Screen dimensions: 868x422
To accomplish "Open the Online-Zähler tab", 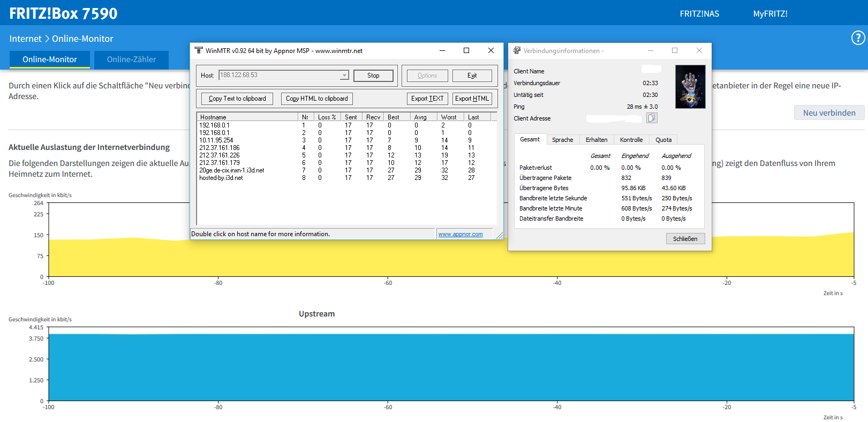I will click(131, 59).
